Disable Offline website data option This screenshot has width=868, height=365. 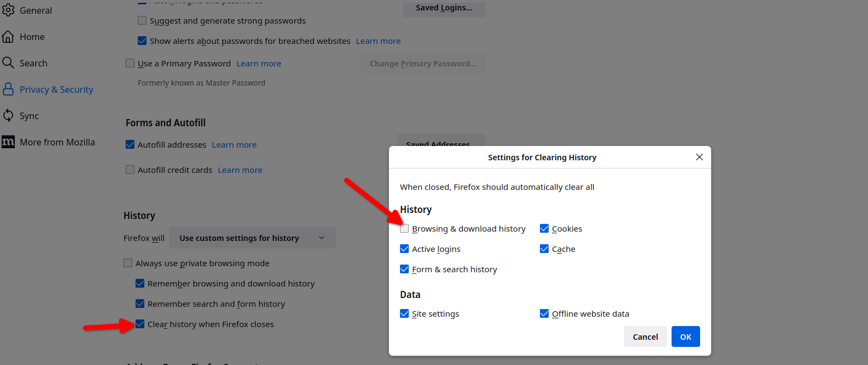[x=544, y=313]
